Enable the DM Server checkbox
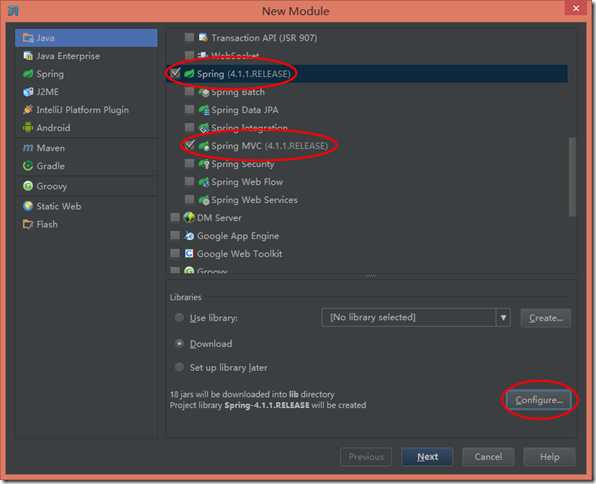This screenshot has height=484, width=596. (x=175, y=217)
